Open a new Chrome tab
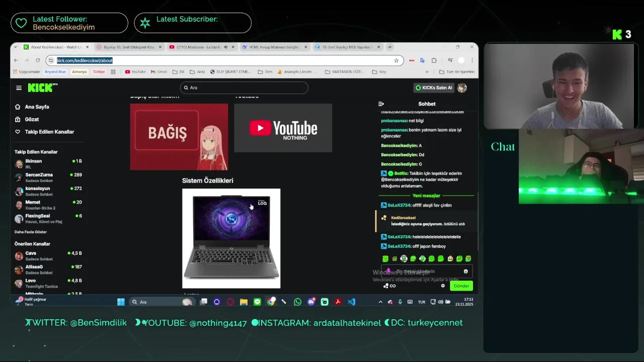 click(x=389, y=47)
